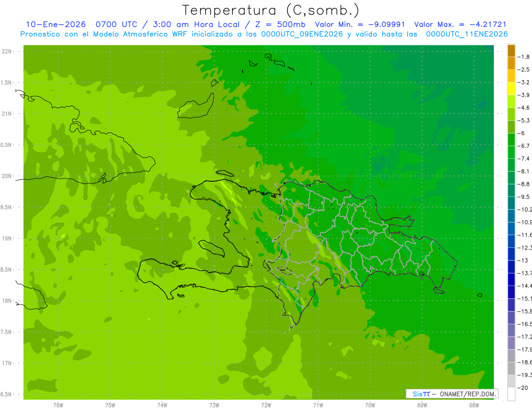Select the '-6' colorbar value
Image resolution: width=532 pixels, height=411 pixels.
[520, 133]
